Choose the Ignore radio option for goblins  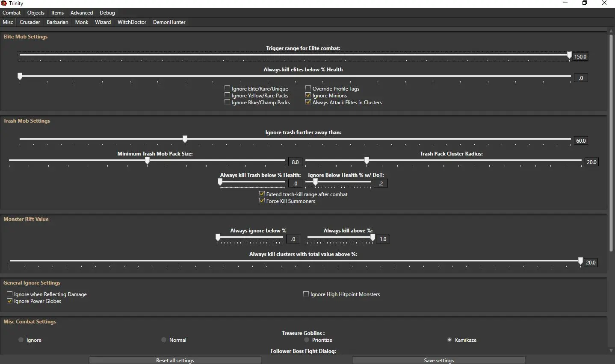[21, 340]
